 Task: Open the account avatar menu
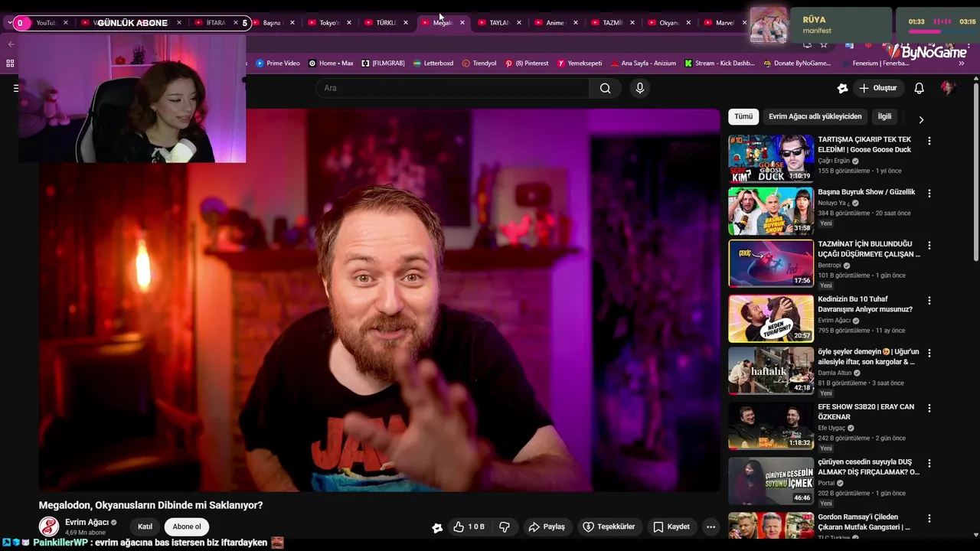(948, 88)
